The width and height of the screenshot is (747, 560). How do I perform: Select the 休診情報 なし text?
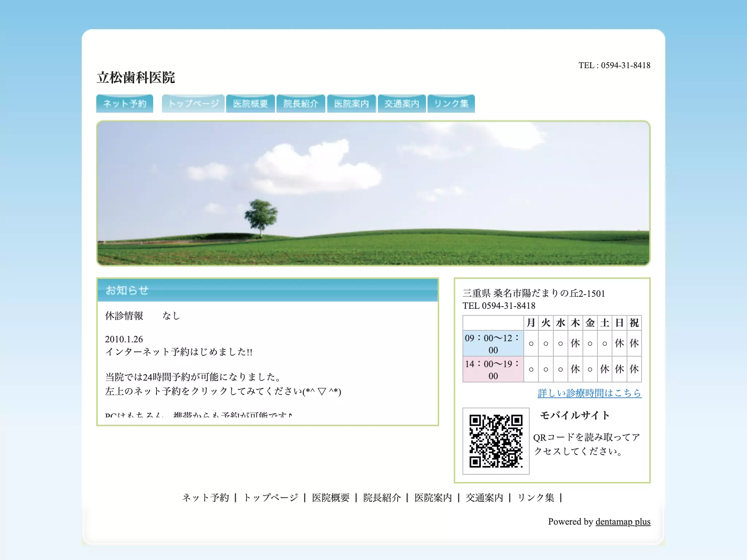coord(143,316)
